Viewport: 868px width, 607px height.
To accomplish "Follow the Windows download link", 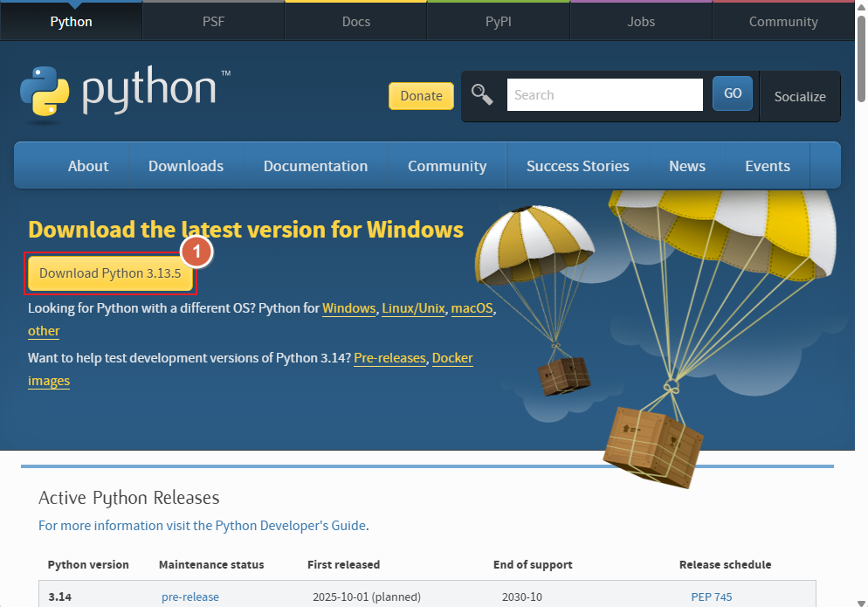I will click(x=348, y=308).
